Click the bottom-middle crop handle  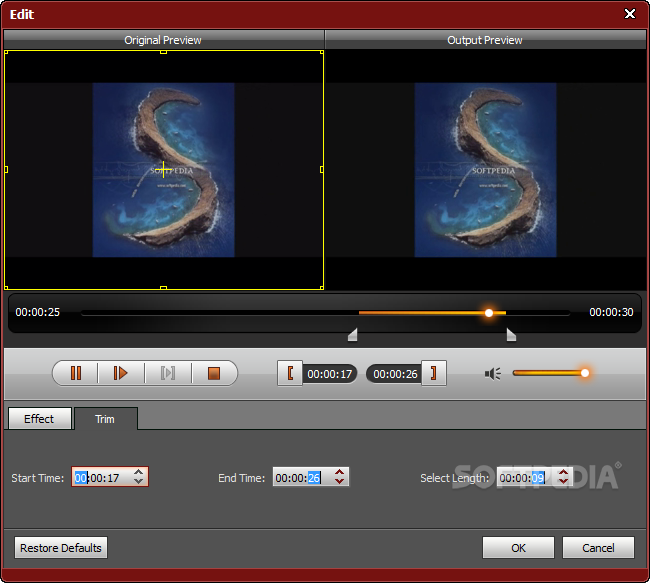point(163,288)
